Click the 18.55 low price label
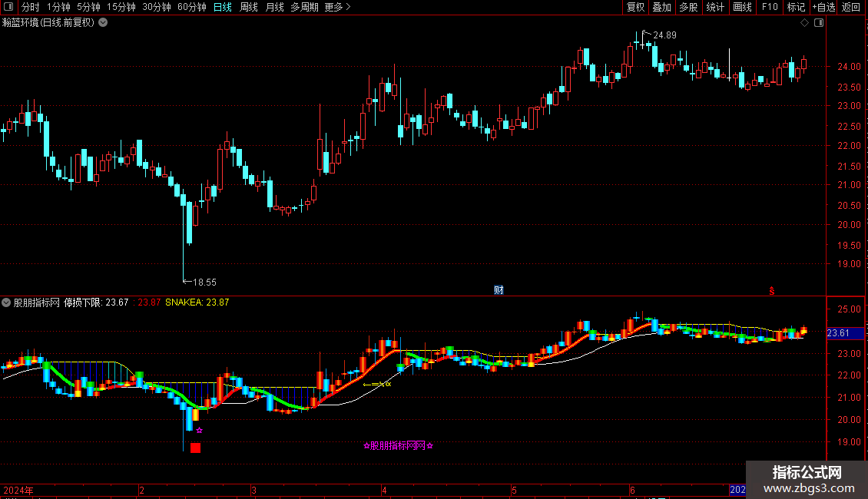Viewport: 868px width, 499px height. (x=204, y=283)
